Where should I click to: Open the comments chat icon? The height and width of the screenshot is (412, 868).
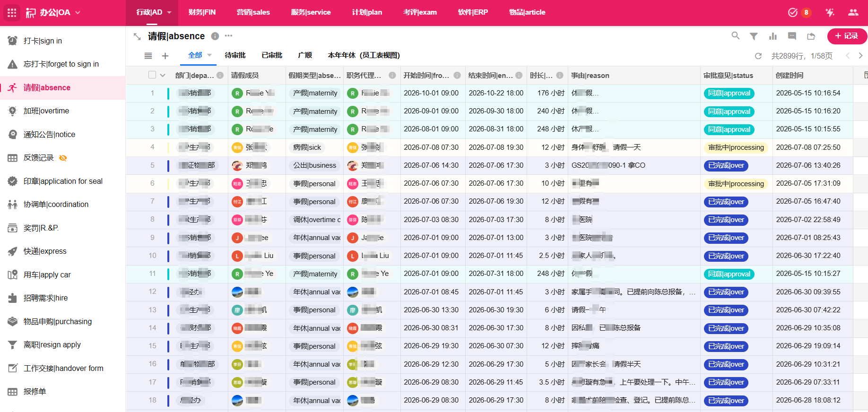click(x=792, y=36)
